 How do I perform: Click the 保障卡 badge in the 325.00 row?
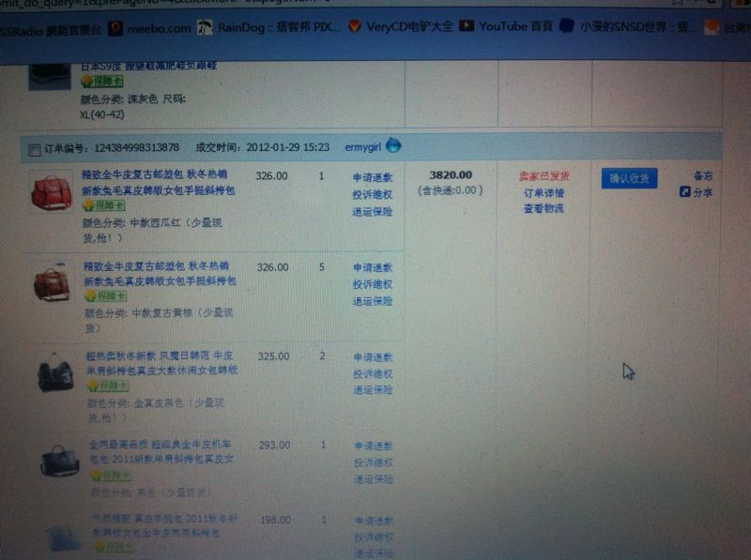(108, 386)
